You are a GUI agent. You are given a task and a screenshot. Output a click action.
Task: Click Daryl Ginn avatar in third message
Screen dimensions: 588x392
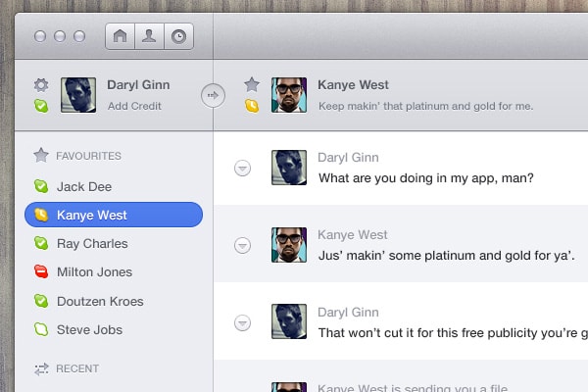pyautogui.click(x=289, y=321)
